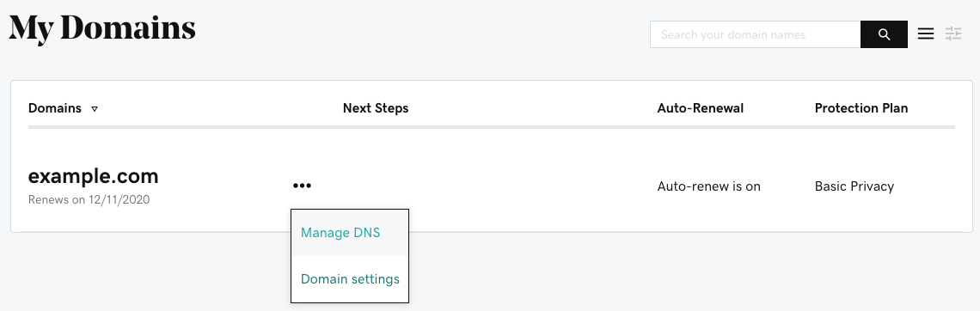Click Auto-renew is on status
980x311 pixels.
(x=708, y=186)
